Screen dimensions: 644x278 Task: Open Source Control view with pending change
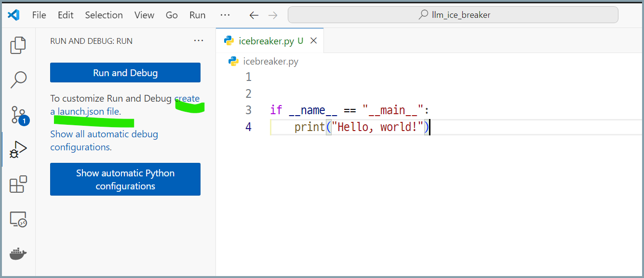(x=18, y=114)
